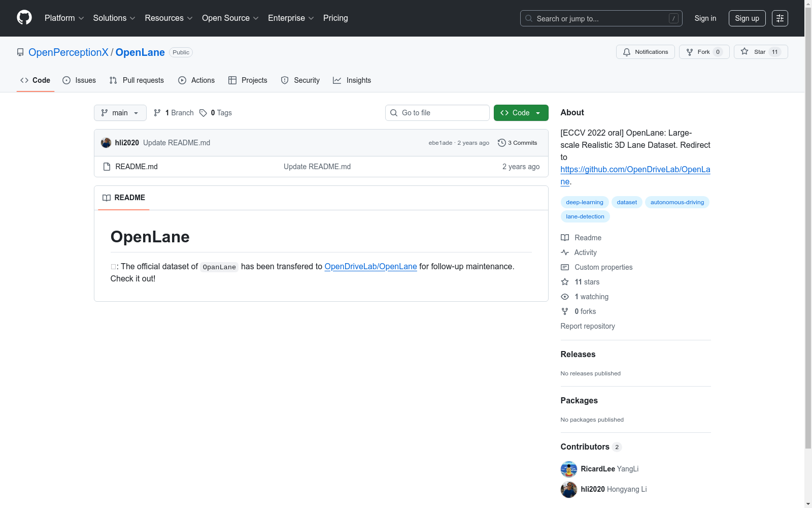Select the dataset topic tag
Screen dimensions: 812x508
[627, 202]
